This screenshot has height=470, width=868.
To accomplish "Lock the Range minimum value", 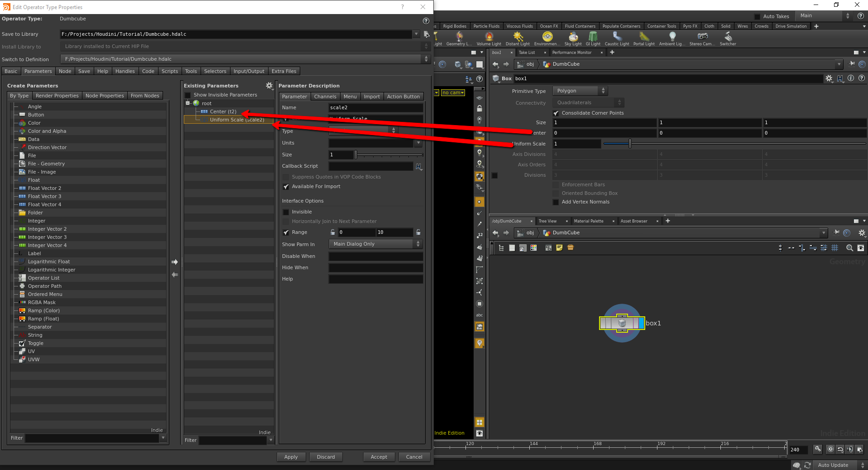I will (333, 233).
